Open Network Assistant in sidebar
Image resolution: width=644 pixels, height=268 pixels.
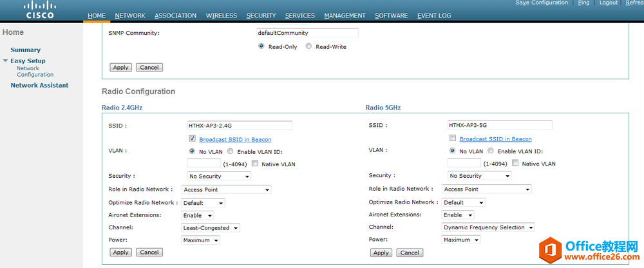[x=39, y=85]
